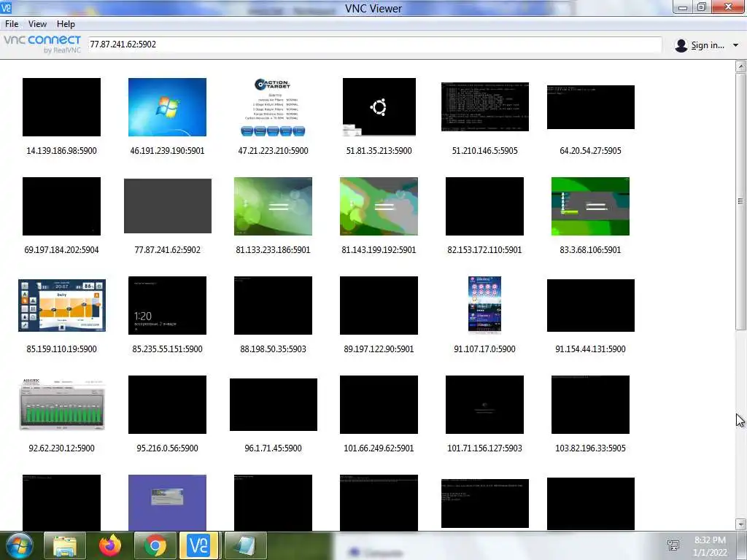Click the label text 101.71.156.127:5903

pyautogui.click(x=484, y=448)
